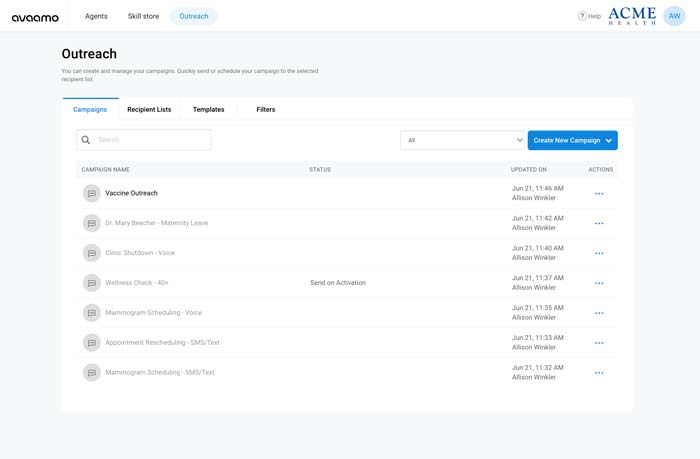Click the STATUS column header
The width and height of the screenshot is (700, 459).
point(320,170)
